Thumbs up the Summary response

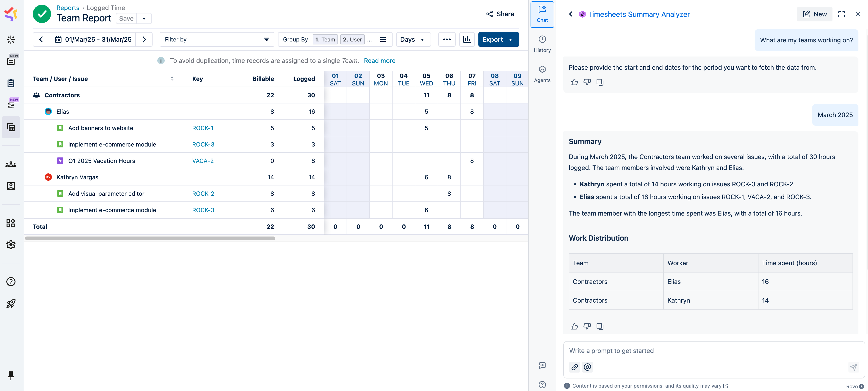[574, 326]
